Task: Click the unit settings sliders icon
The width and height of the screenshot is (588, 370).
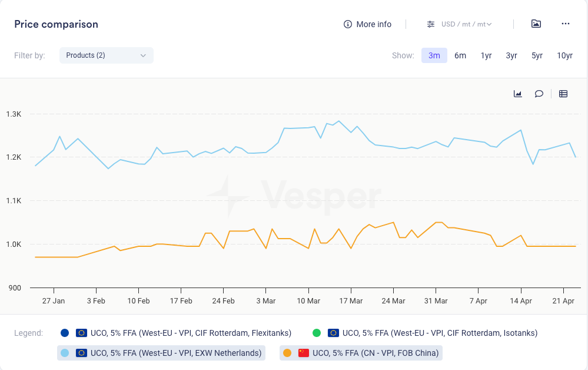Action: click(x=431, y=24)
